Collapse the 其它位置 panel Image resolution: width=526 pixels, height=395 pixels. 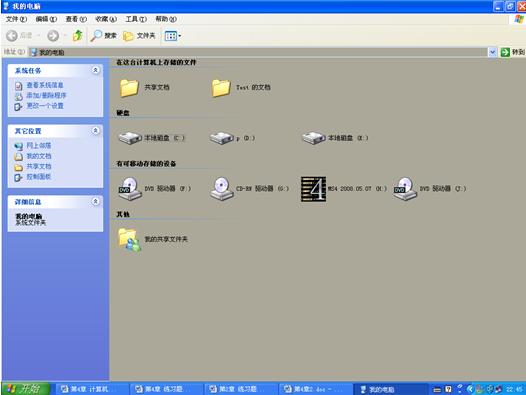[95, 130]
